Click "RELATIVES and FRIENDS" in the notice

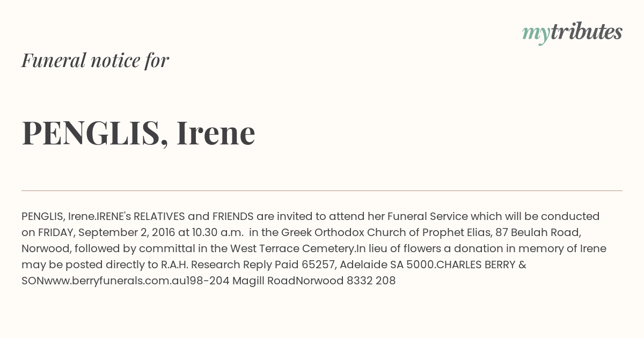click(194, 216)
